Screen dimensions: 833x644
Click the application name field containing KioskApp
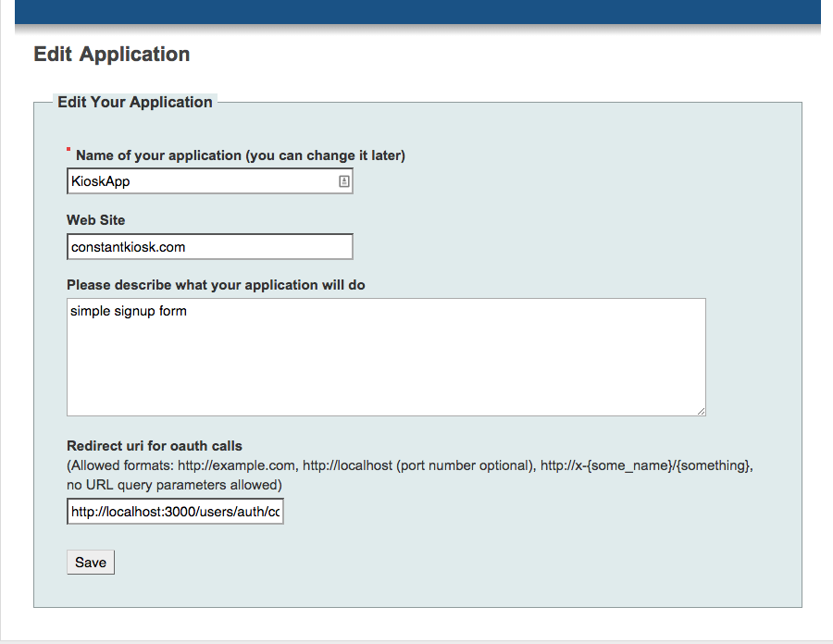click(210, 181)
